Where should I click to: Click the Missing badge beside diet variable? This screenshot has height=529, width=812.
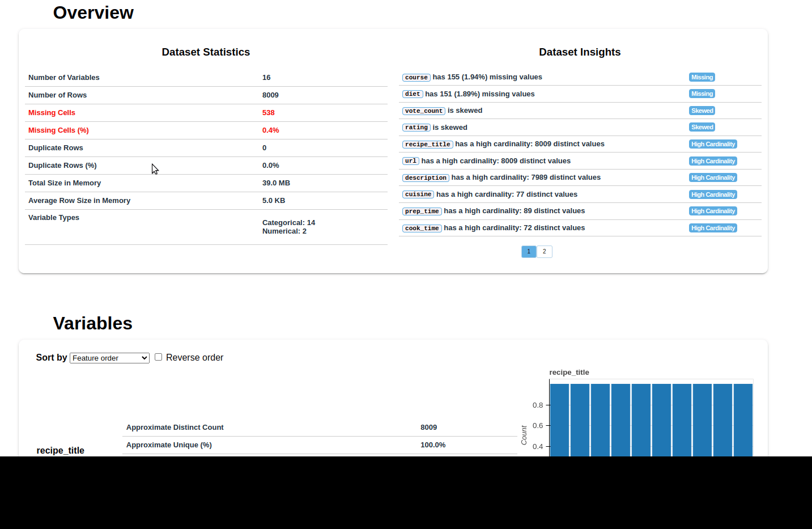pyautogui.click(x=702, y=94)
